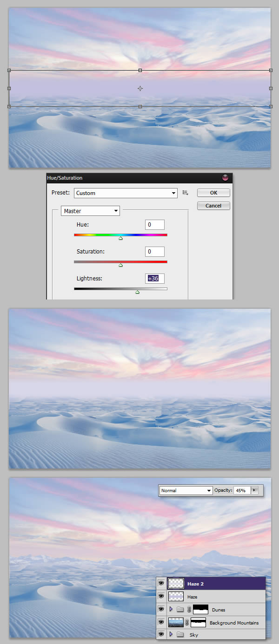
Task: Click the Saturation value field
Action: [155, 252]
